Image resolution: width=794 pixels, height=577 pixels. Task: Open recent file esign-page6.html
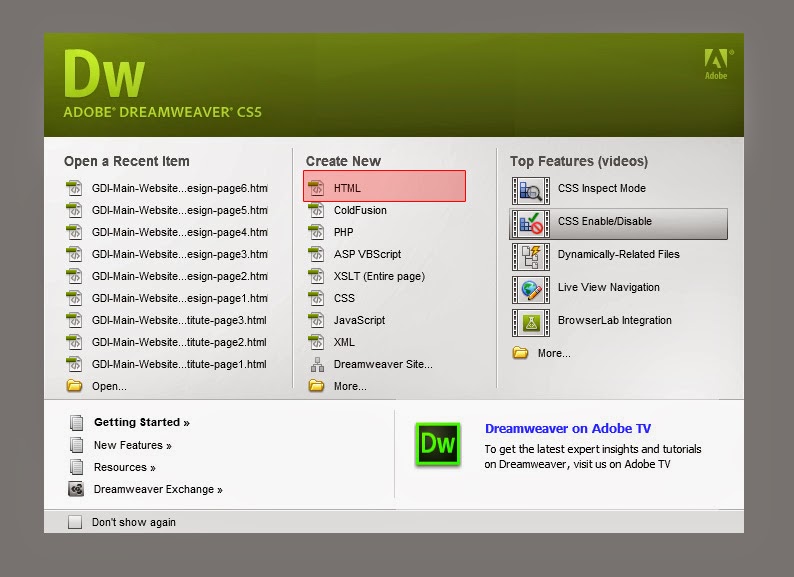tap(180, 188)
